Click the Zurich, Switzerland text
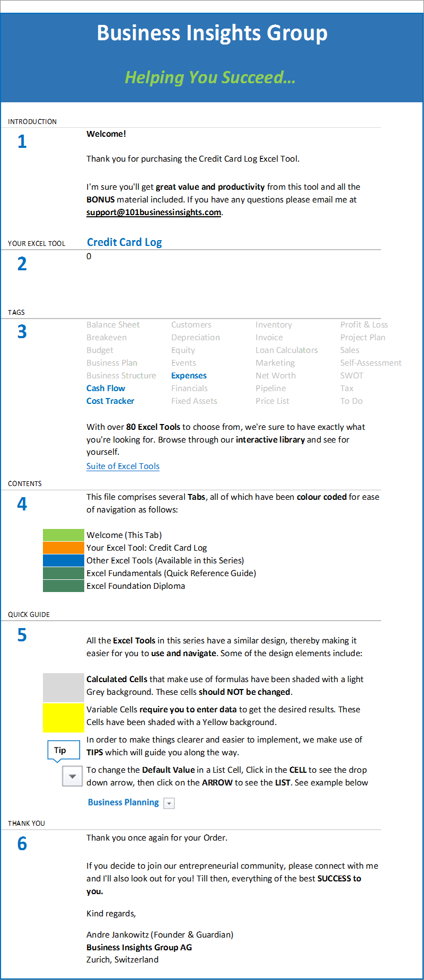 [x=122, y=959]
